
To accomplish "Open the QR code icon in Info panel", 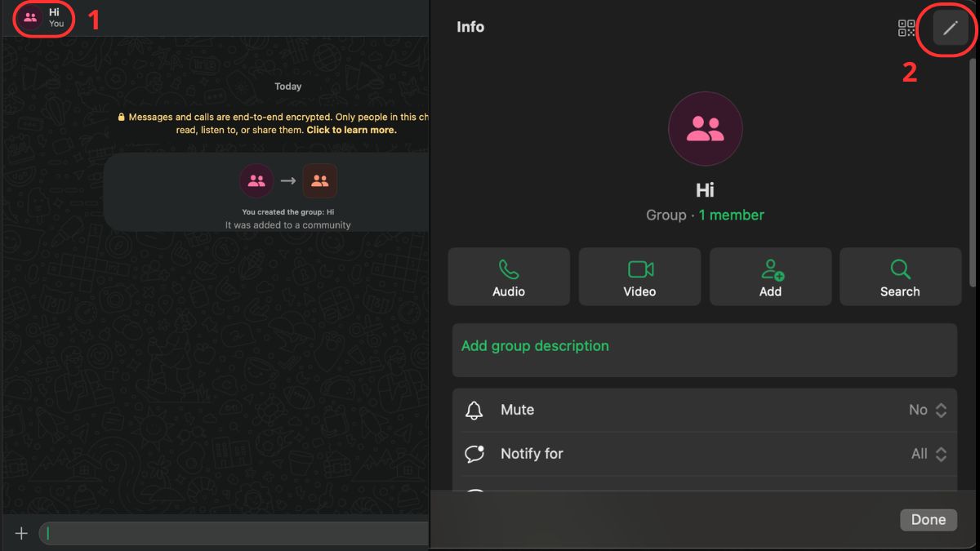I will coord(906,29).
